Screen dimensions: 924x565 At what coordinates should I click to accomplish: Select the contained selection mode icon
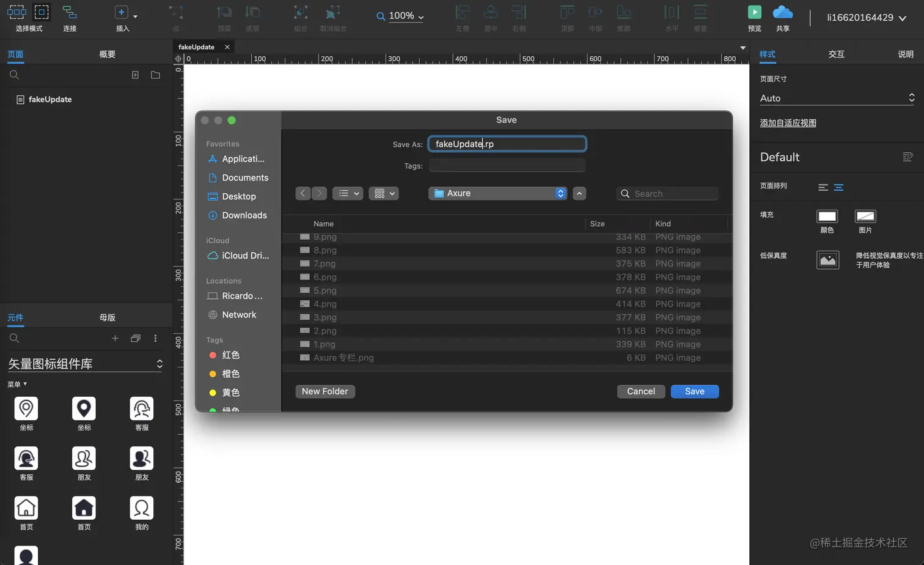pos(42,12)
